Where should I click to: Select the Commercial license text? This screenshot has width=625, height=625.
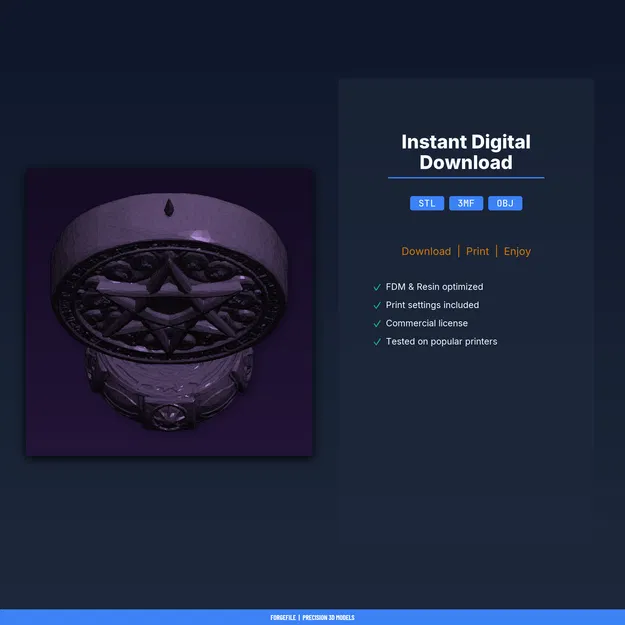426,323
